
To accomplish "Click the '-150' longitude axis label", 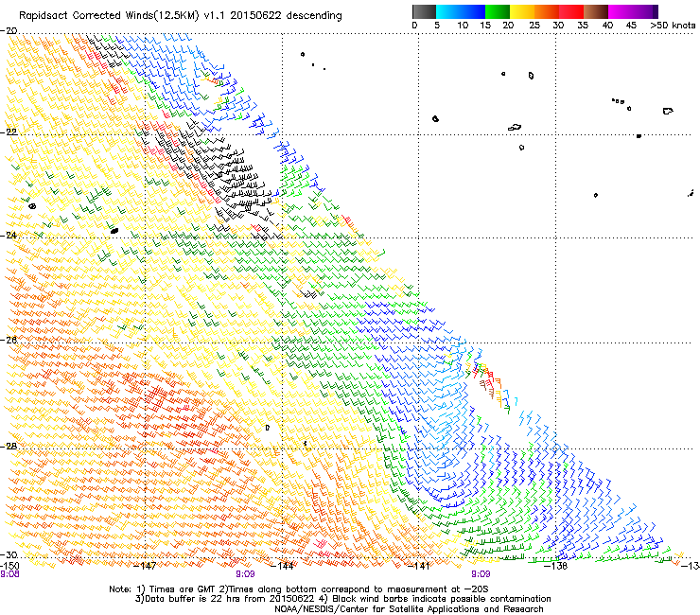I will tap(9, 566).
